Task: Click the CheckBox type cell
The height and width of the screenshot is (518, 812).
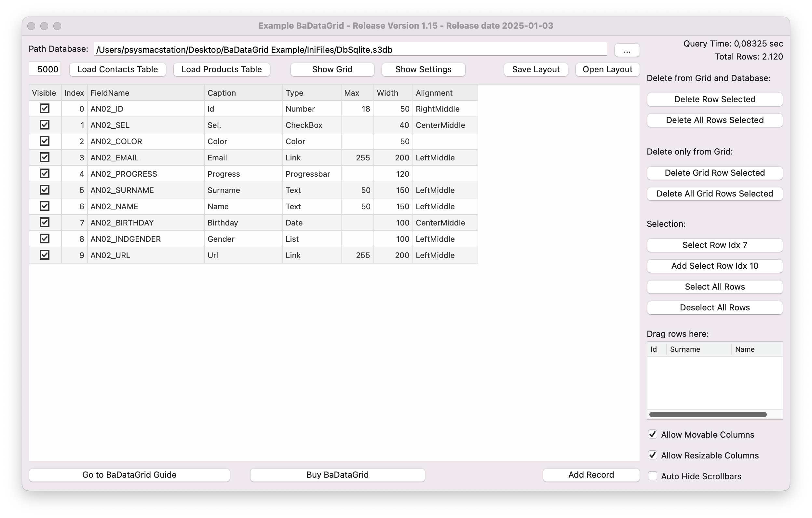Action: (312, 125)
